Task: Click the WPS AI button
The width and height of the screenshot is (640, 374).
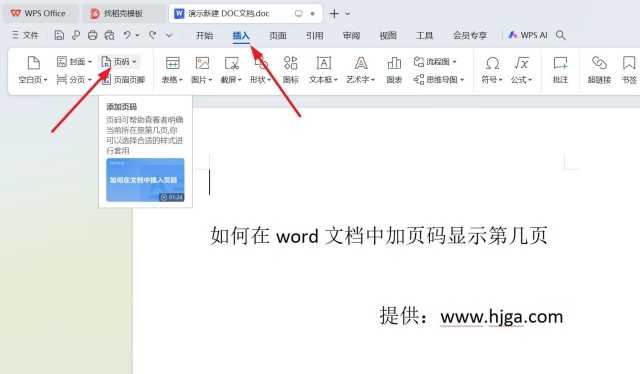Action: coord(527,36)
